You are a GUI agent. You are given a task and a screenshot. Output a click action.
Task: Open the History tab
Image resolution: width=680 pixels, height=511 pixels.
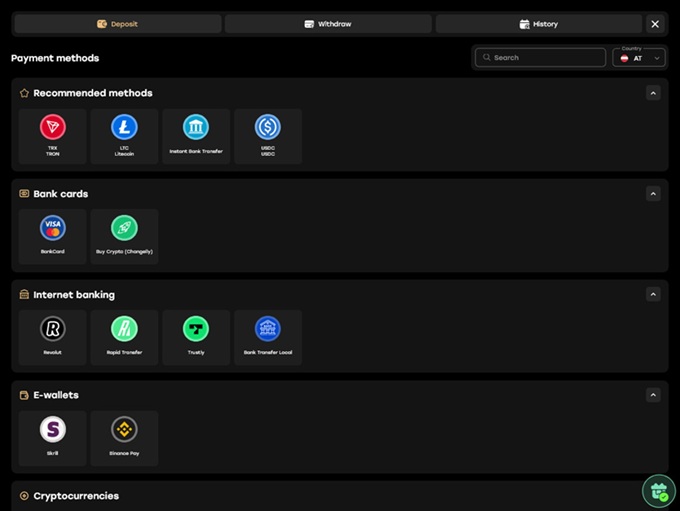(538, 24)
